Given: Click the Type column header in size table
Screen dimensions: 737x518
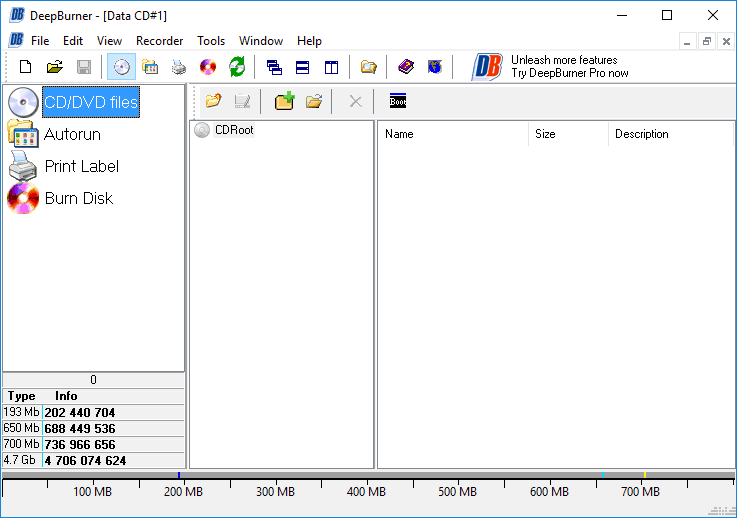Looking at the screenshot, I should click(22, 396).
